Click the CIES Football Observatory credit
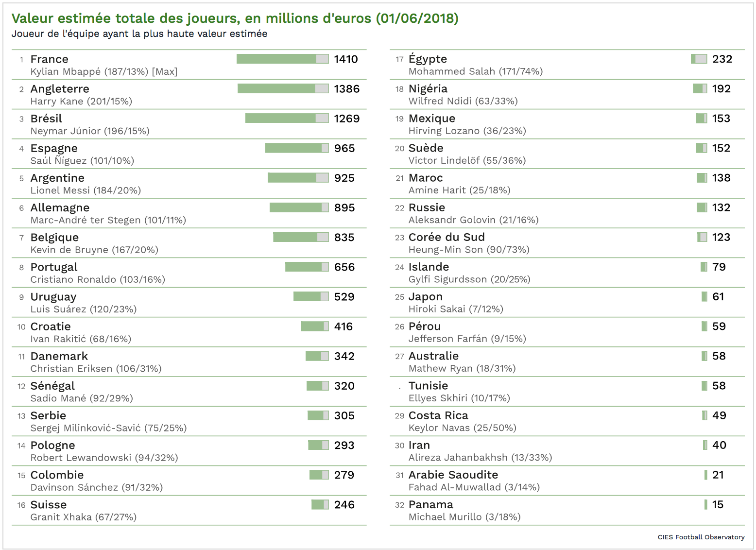Viewport: 756px width, 550px height. coord(701,537)
